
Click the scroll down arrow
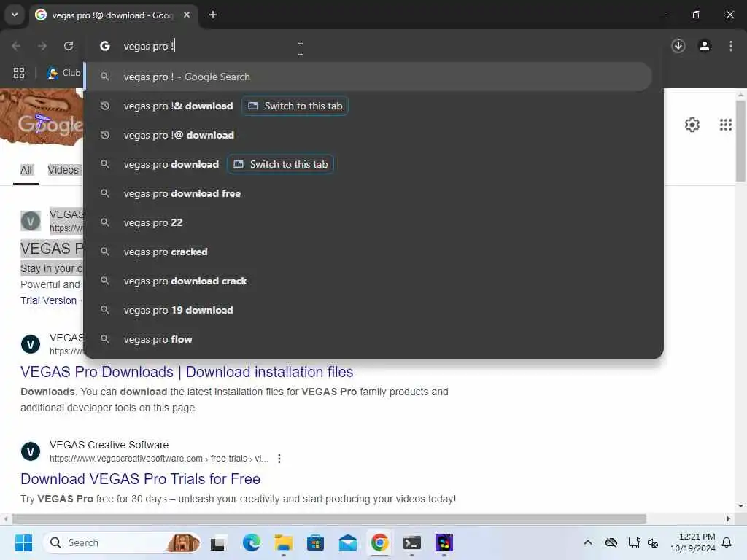(x=740, y=506)
